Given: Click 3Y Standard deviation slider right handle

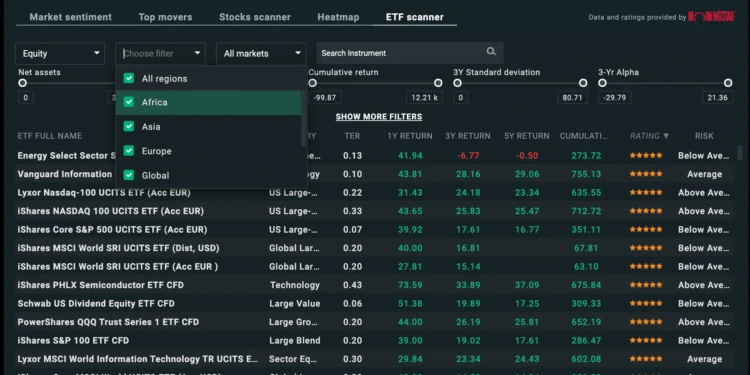Looking at the screenshot, I should [x=583, y=83].
